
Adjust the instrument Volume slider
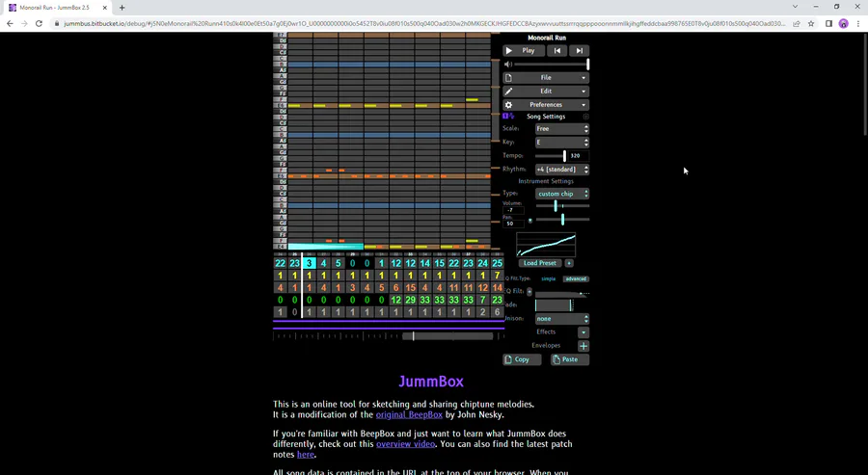[x=562, y=206]
